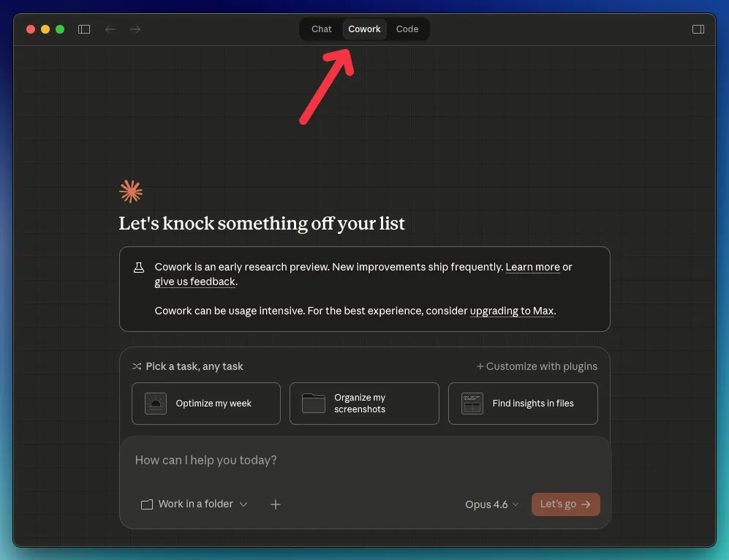Choose the Organize my screenshots task
Image resolution: width=729 pixels, height=560 pixels.
pyautogui.click(x=364, y=404)
